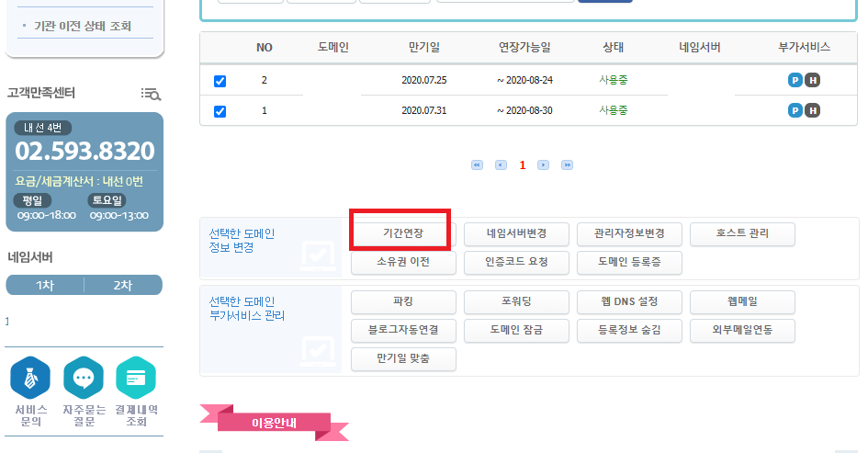Open 도메인 등록증
Image resolution: width=868 pixels, height=453 pixels.
click(629, 262)
